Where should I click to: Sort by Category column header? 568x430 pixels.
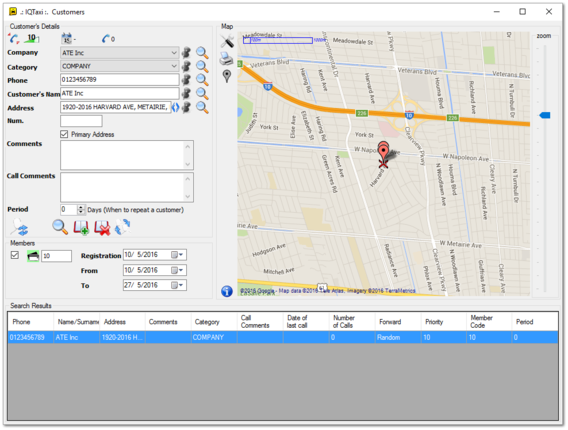[214, 322]
